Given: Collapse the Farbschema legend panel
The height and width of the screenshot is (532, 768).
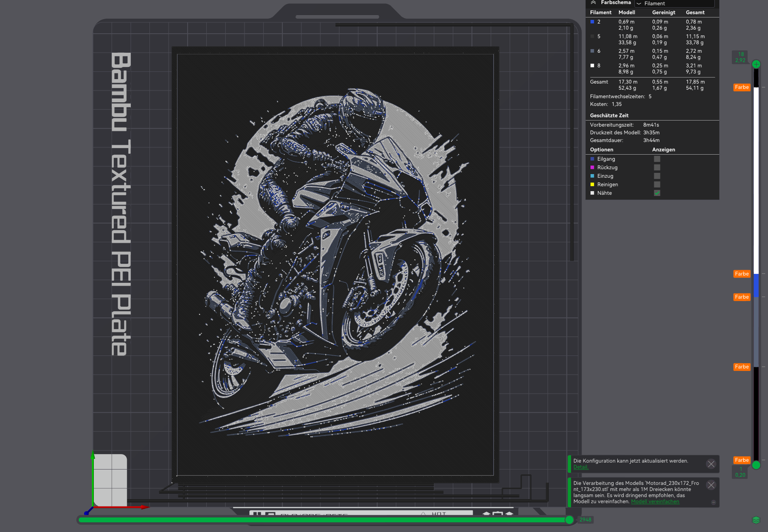Looking at the screenshot, I should (x=593, y=2).
